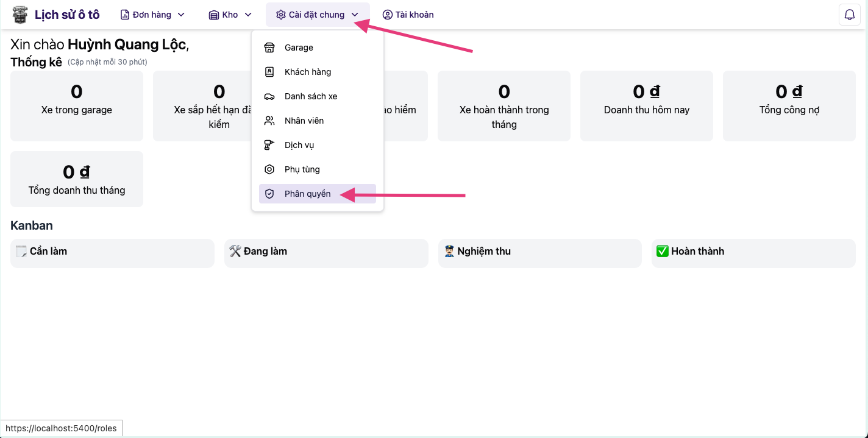The height and width of the screenshot is (438, 868).
Task: Expand the Đơn hàng dropdown menu
Action: [x=152, y=15]
